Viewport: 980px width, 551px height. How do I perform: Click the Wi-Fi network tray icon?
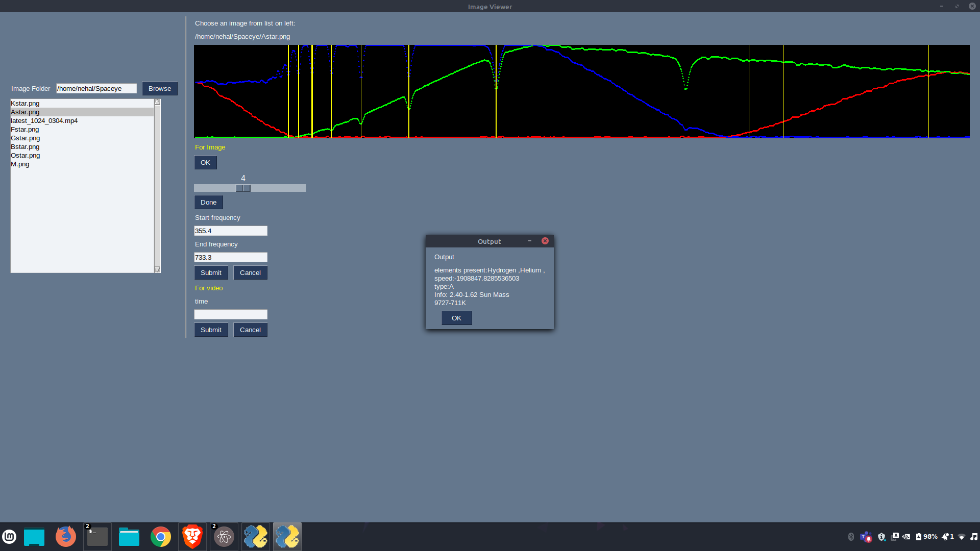point(962,537)
